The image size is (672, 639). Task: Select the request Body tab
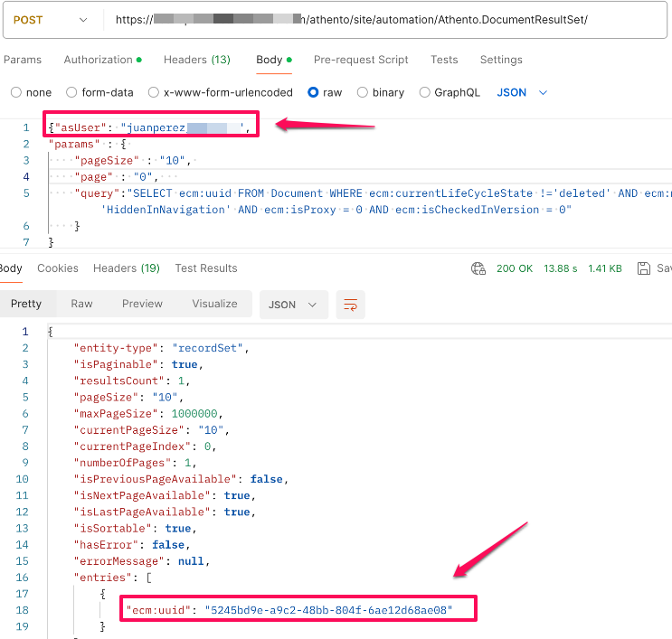(274, 60)
